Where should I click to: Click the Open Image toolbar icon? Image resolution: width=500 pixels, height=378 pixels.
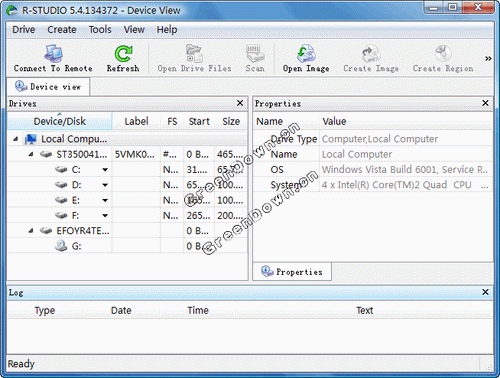[306, 53]
